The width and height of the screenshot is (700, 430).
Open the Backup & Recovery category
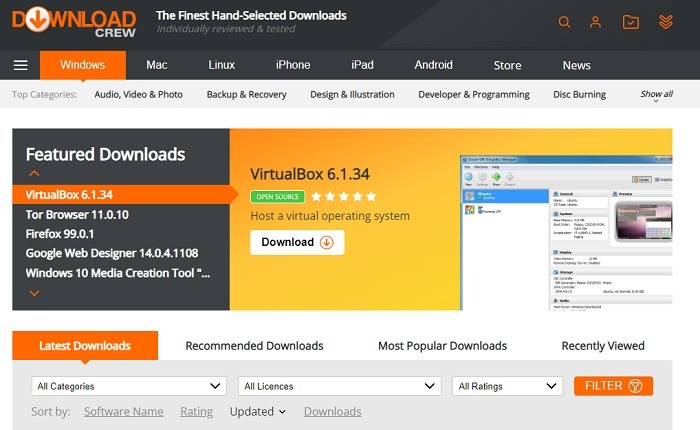click(x=246, y=94)
